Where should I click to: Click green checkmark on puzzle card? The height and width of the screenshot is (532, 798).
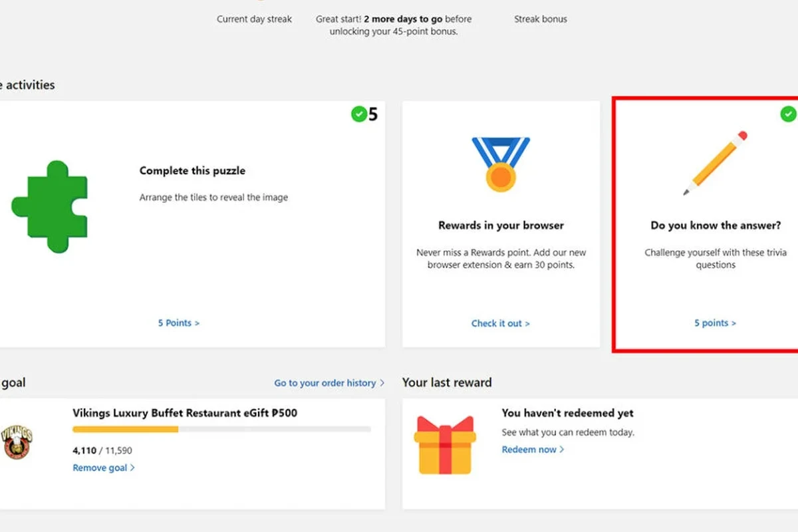[359, 114]
